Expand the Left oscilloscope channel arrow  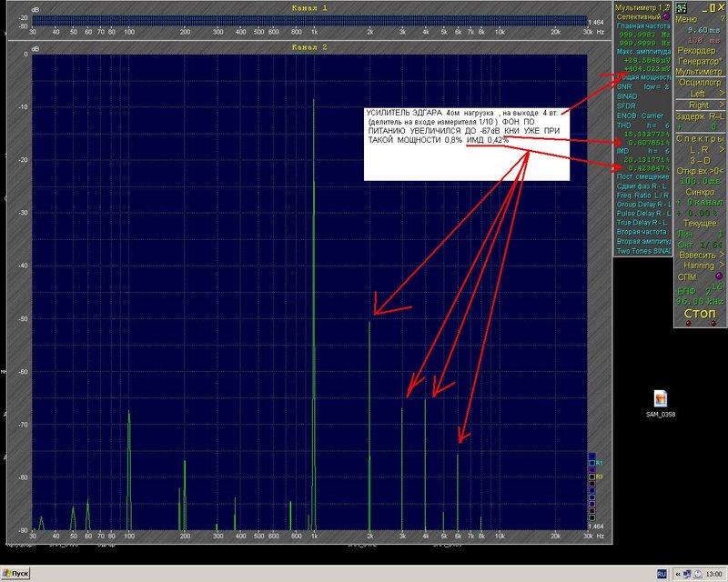coord(722,94)
